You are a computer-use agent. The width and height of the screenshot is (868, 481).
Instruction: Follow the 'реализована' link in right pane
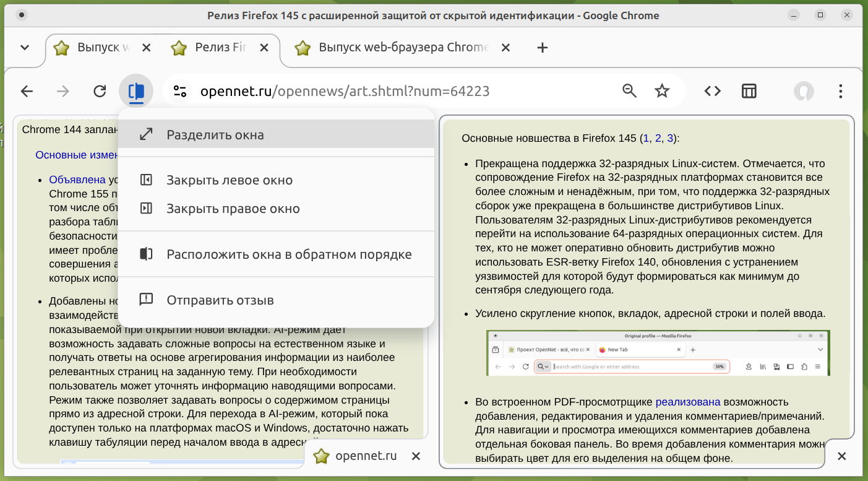[688, 402]
